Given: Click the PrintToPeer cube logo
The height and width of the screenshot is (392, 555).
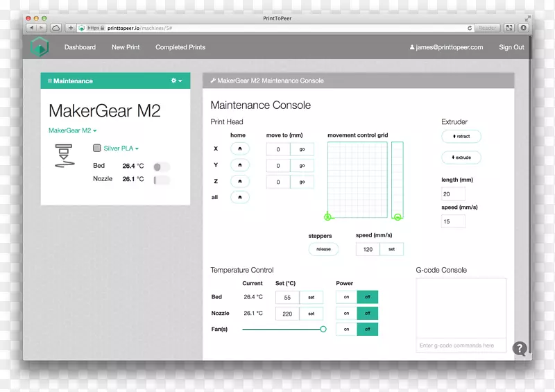Looking at the screenshot, I should coord(40,47).
